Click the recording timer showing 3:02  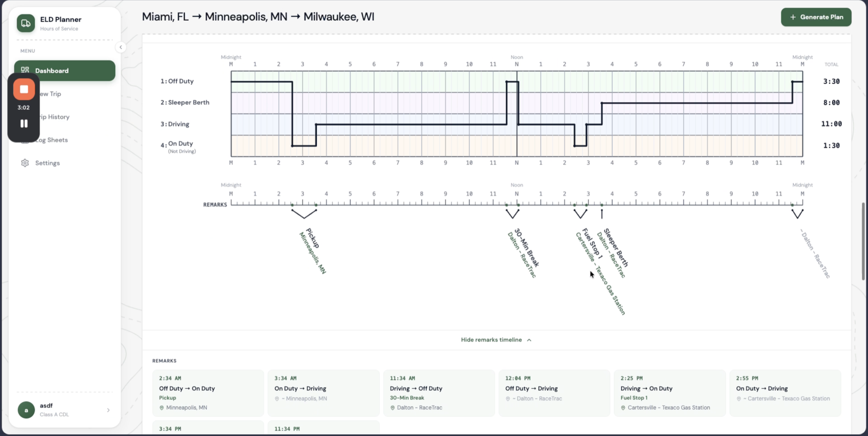[x=24, y=108]
